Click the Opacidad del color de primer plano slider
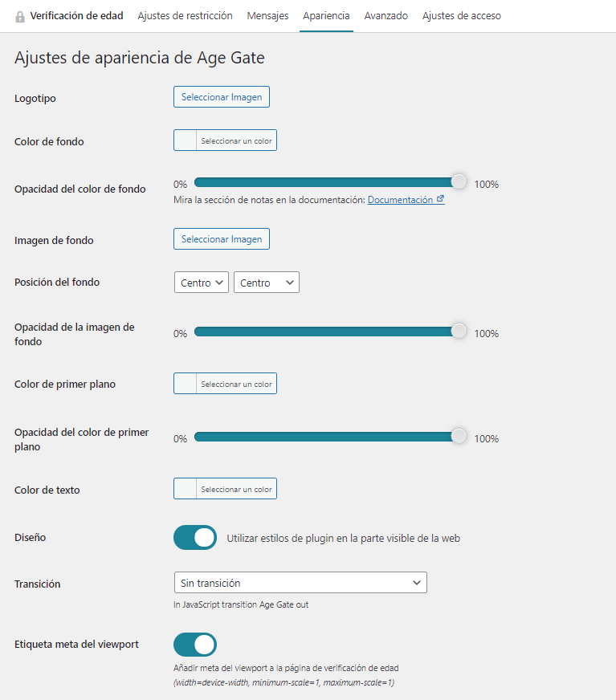This screenshot has width=616, height=700. tap(331, 437)
